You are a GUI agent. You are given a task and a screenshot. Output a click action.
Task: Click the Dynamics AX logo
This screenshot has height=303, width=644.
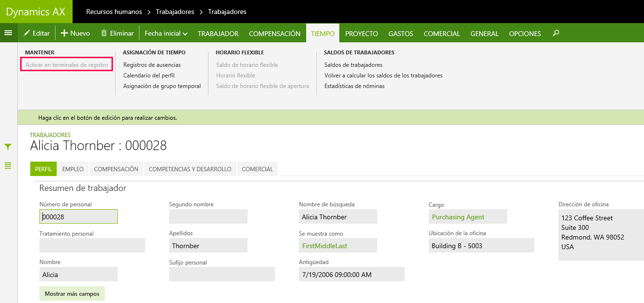36,12
